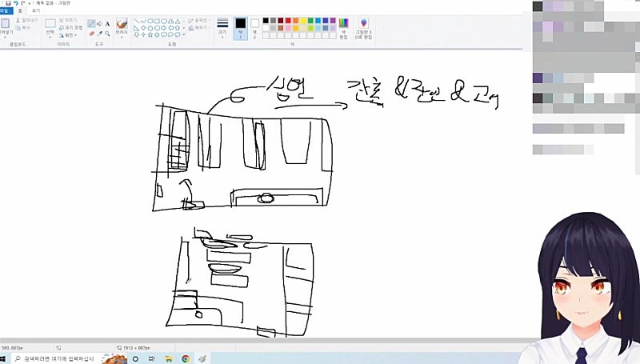Open the Windows Start menu

[3, 358]
